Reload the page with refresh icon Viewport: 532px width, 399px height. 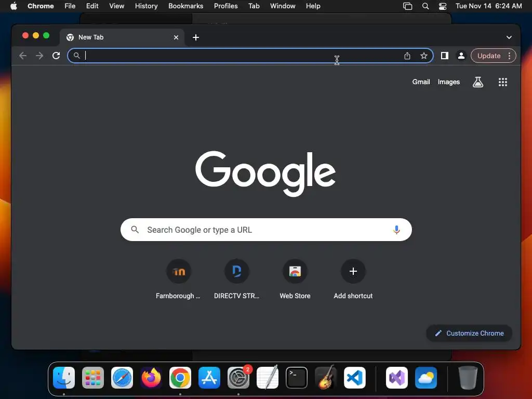(x=56, y=56)
